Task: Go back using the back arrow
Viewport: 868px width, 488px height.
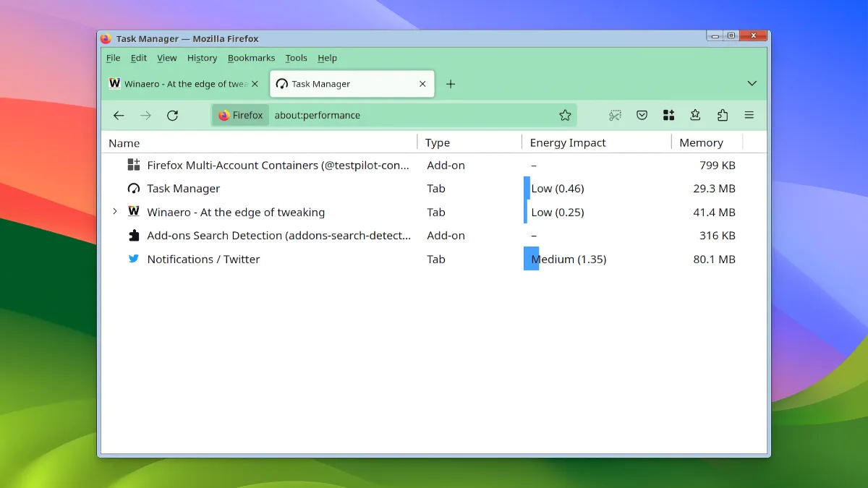Action: coord(119,116)
